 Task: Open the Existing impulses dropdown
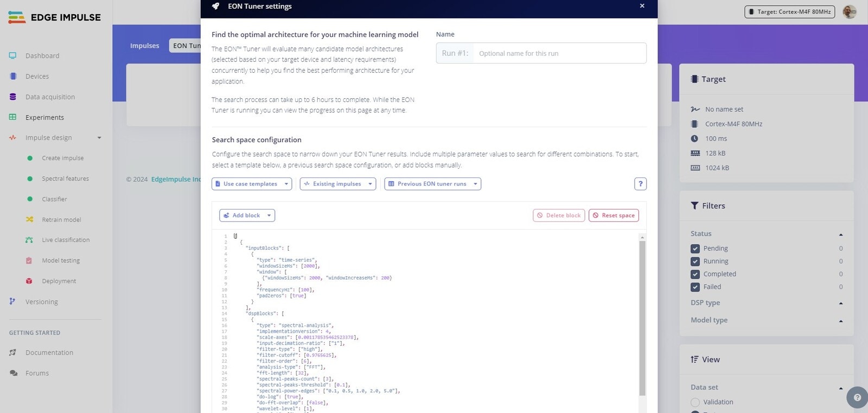[337, 184]
